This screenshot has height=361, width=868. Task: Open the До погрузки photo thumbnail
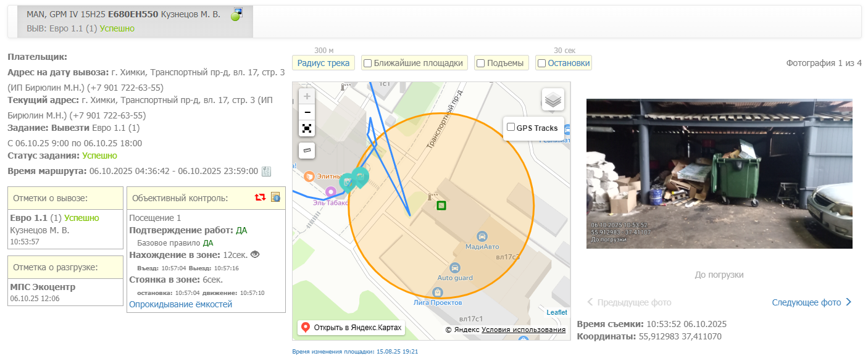click(x=719, y=173)
